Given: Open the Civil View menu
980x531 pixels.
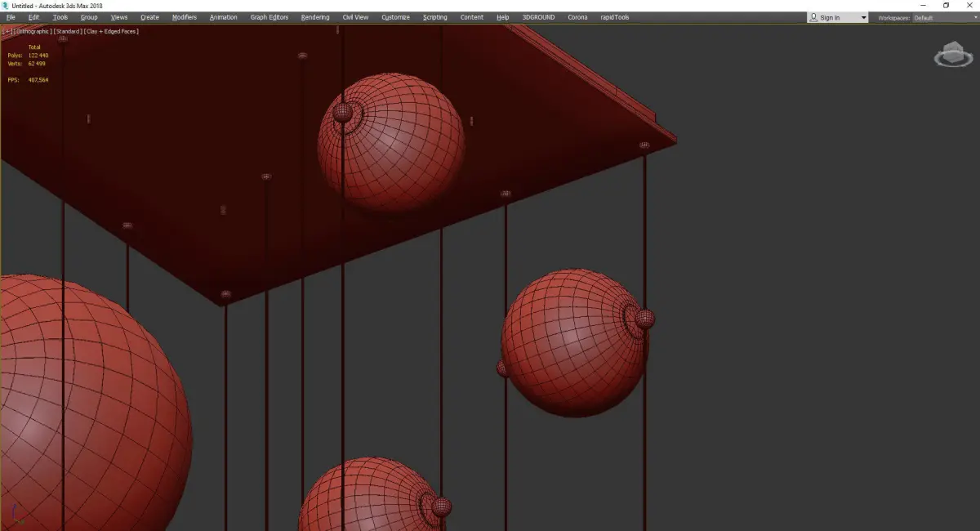Looking at the screenshot, I should [355, 17].
